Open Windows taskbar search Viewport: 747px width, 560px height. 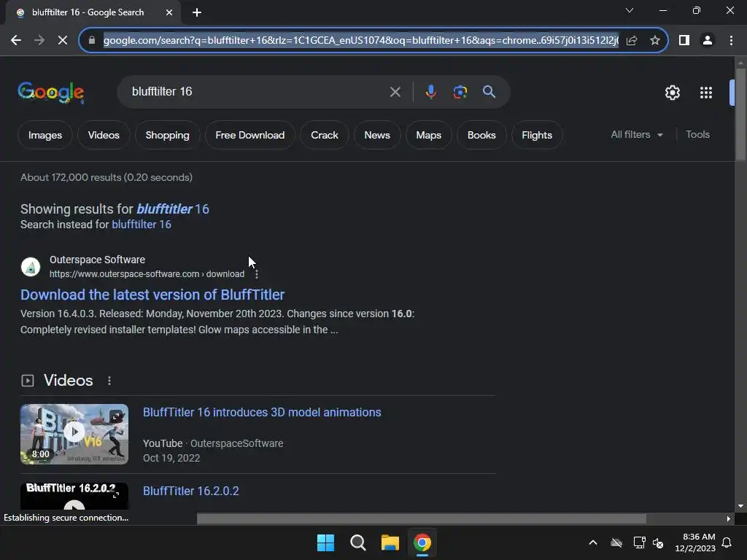(357, 542)
